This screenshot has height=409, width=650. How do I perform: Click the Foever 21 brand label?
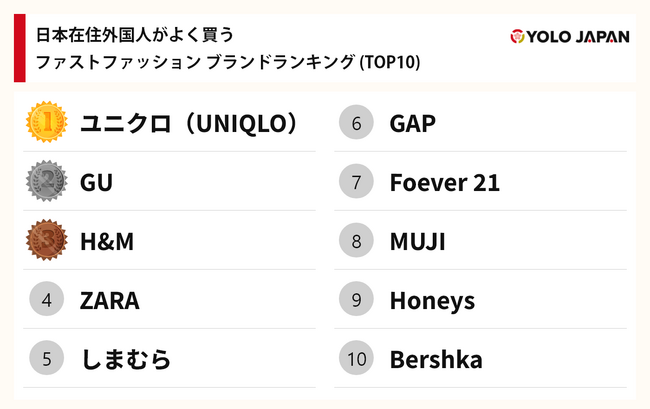coord(445,183)
